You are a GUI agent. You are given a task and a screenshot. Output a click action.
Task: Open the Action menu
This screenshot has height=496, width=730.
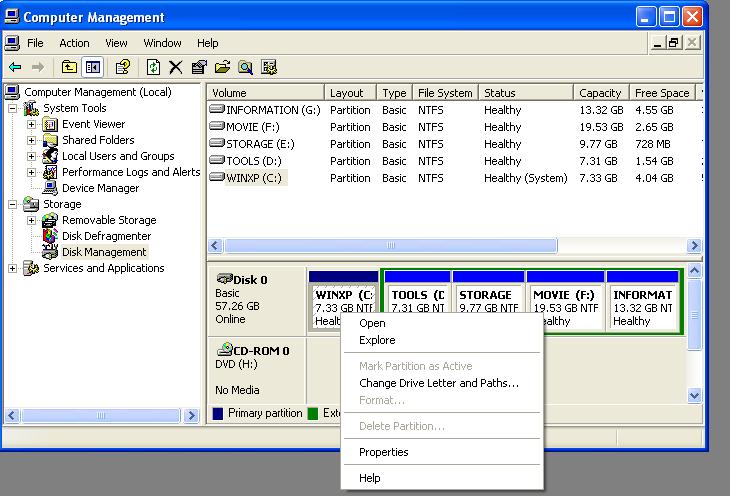click(x=74, y=43)
